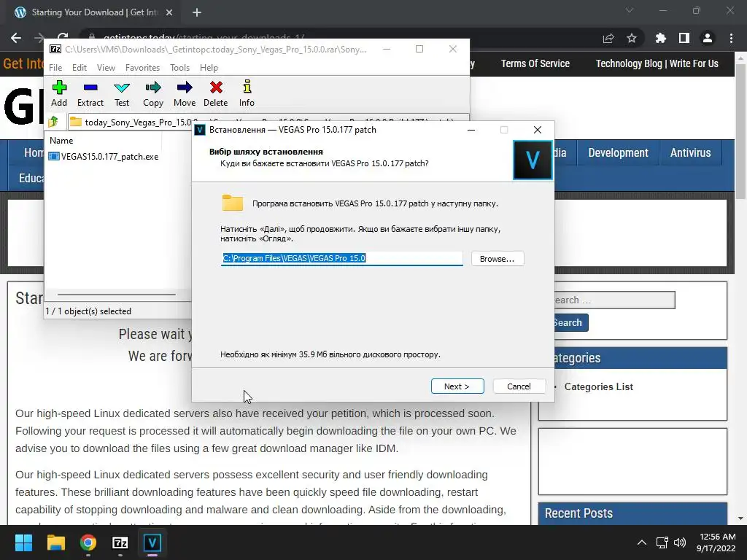Run the Test tool in 7-Zip
The image size is (747, 560).
click(x=122, y=93)
